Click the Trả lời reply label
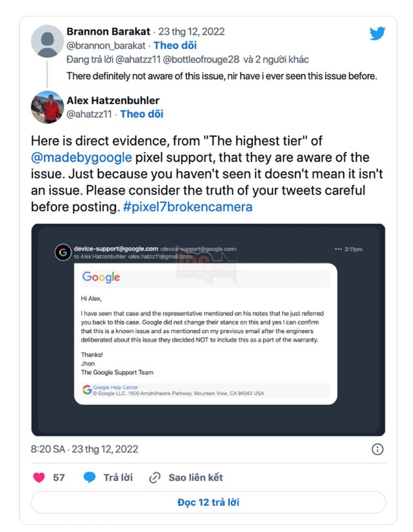The width and height of the screenshot is (413, 532). point(117,478)
